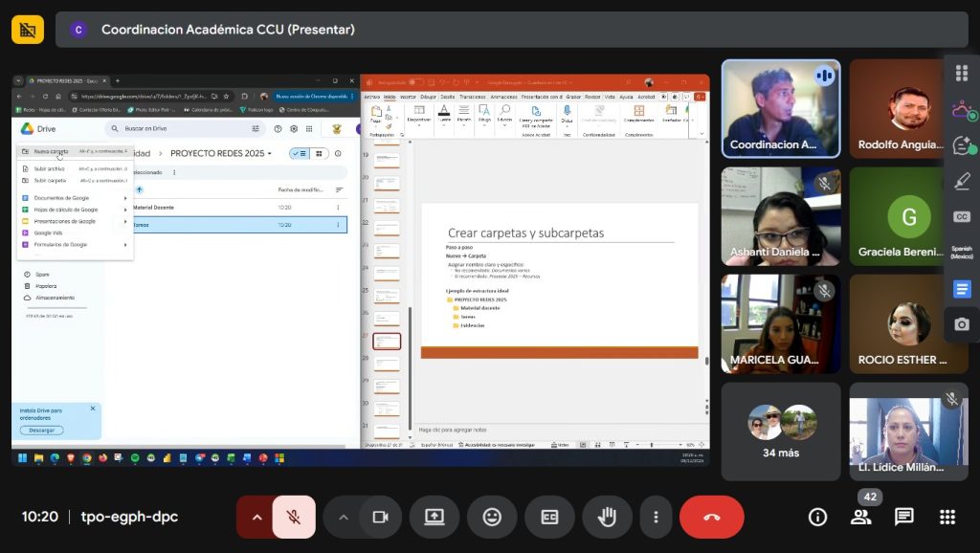Viewport: 980px width, 553px height.
Task: Open the 34 más participants tile
Action: (781, 431)
